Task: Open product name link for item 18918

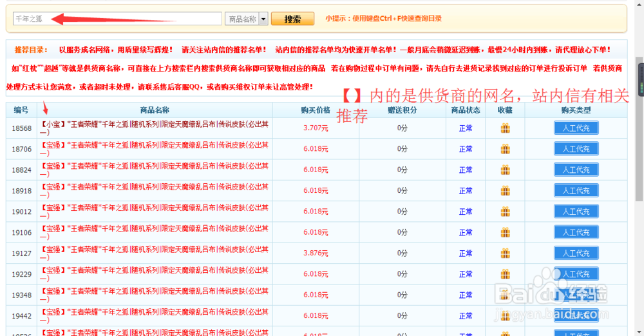Action: [x=154, y=190]
